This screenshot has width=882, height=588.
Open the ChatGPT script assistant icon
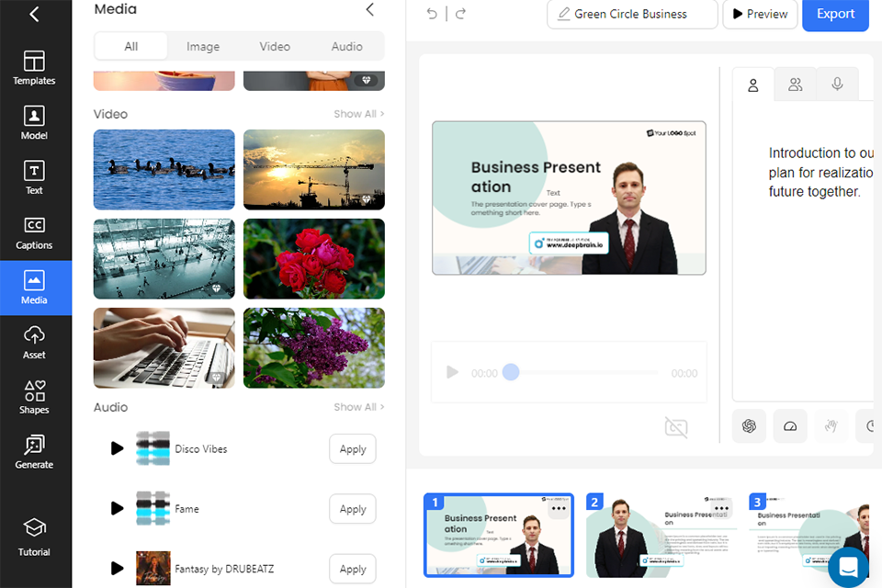click(x=750, y=426)
